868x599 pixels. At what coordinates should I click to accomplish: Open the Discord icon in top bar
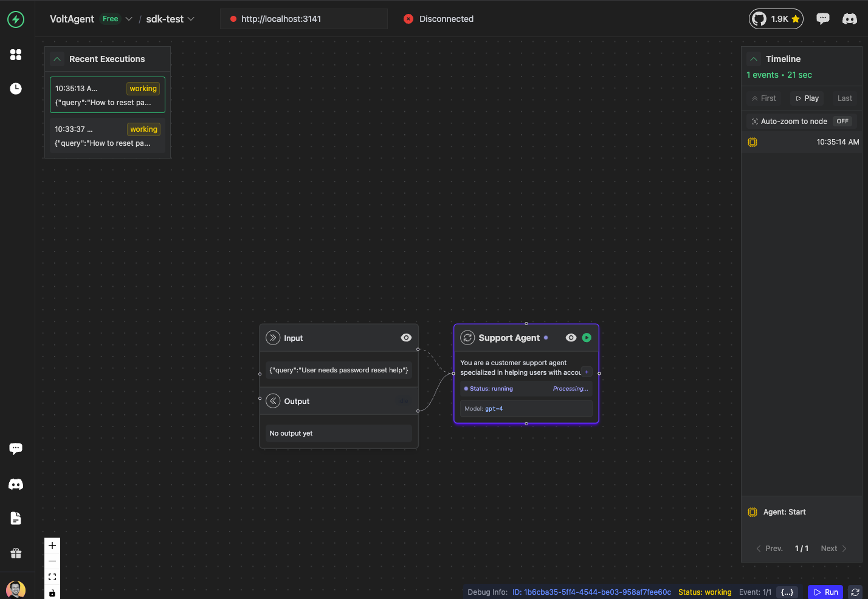[850, 19]
